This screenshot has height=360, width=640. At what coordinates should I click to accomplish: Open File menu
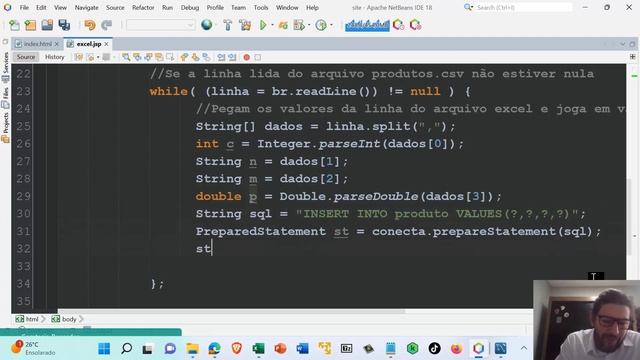(24, 7)
